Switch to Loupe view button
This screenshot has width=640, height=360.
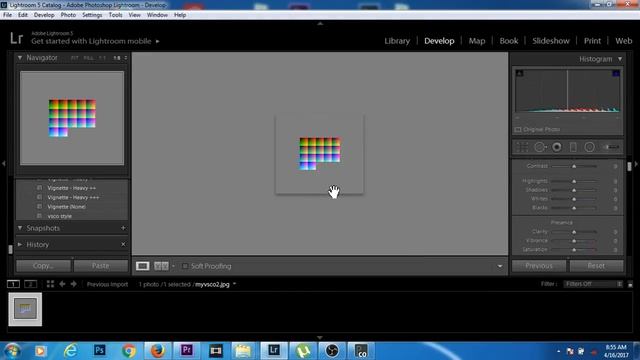pyautogui.click(x=142, y=266)
